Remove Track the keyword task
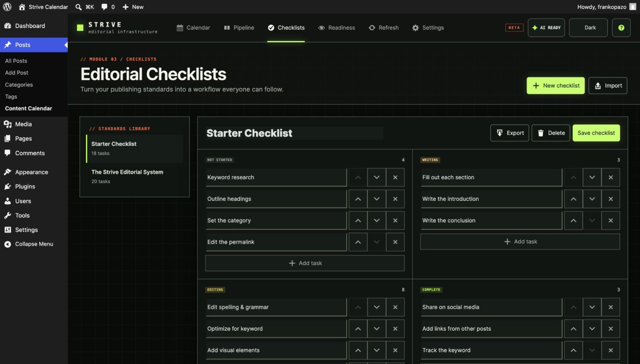The height and width of the screenshot is (364, 640). (611, 350)
